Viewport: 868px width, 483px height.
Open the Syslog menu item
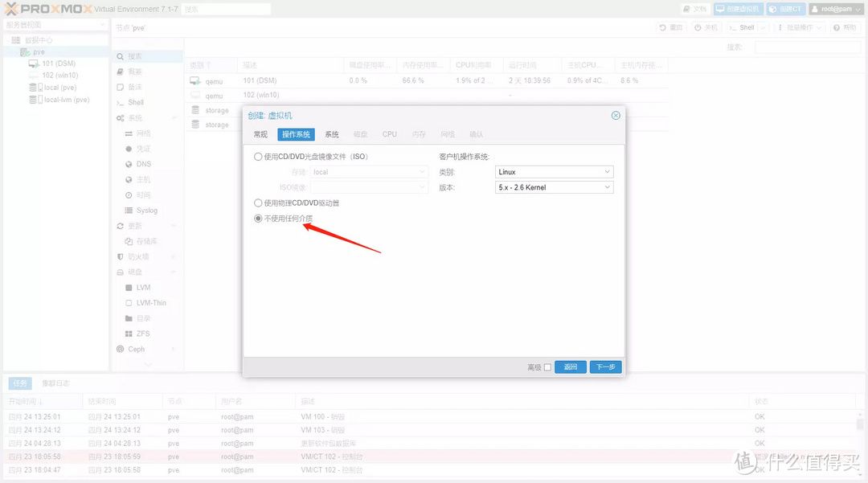coord(147,211)
